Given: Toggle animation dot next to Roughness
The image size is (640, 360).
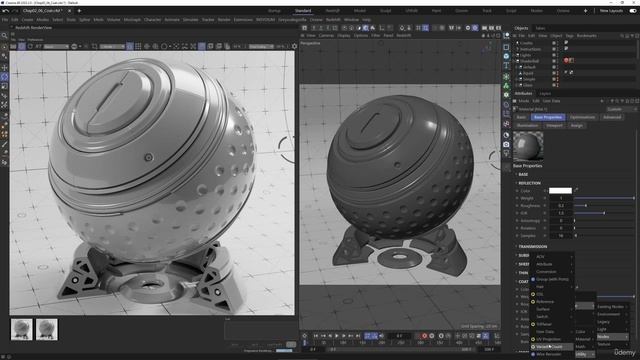Looking at the screenshot, I should pyautogui.click(x=517, y=206).
